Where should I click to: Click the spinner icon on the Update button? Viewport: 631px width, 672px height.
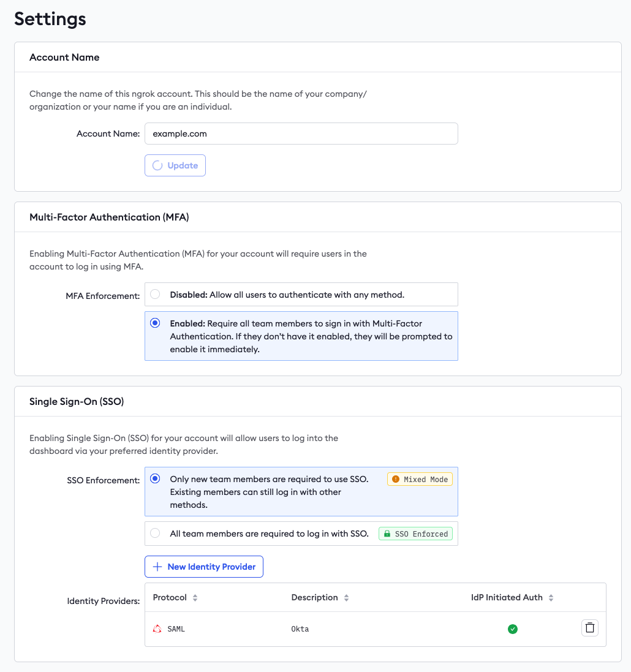coord(158,165)
